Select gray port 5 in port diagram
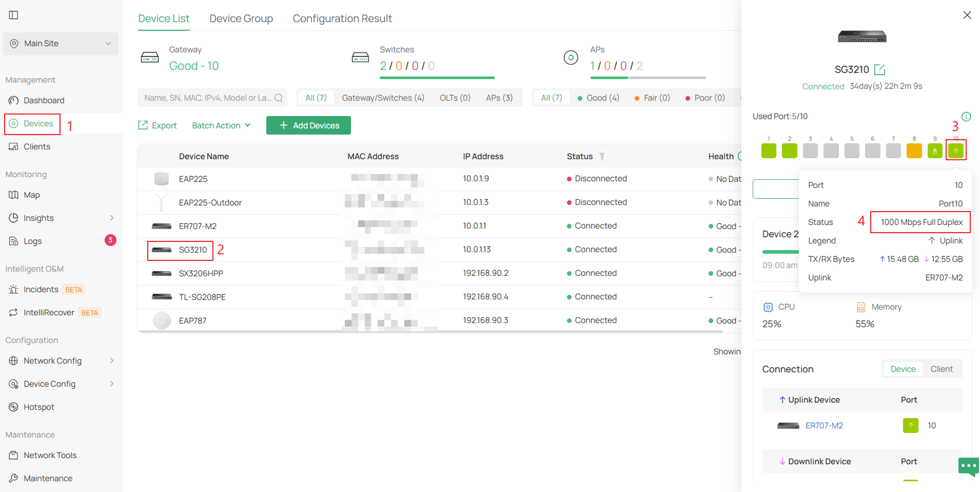This screenshot has height=492, width=980. click(852, 151)
